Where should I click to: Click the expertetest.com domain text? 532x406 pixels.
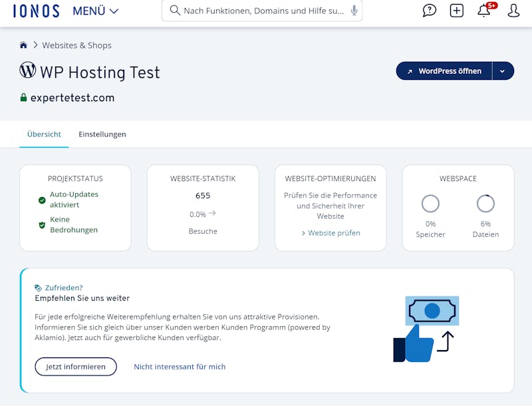(72, 98)
